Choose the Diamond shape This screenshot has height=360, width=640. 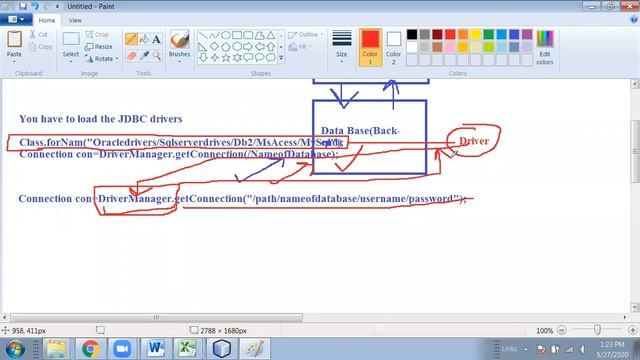[x=214, y=47]
